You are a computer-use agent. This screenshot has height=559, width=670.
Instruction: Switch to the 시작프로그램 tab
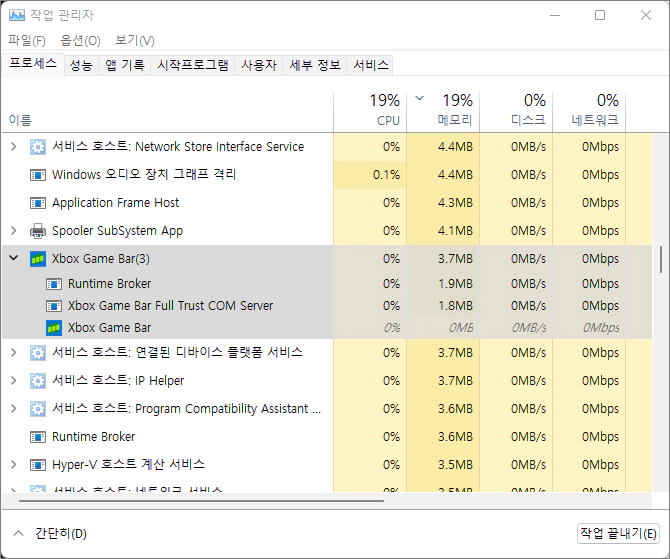coord(193,65)
